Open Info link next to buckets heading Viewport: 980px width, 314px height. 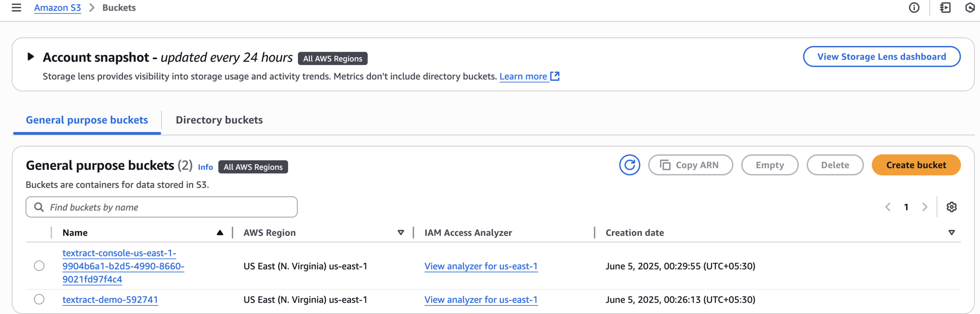coord(205,167)
